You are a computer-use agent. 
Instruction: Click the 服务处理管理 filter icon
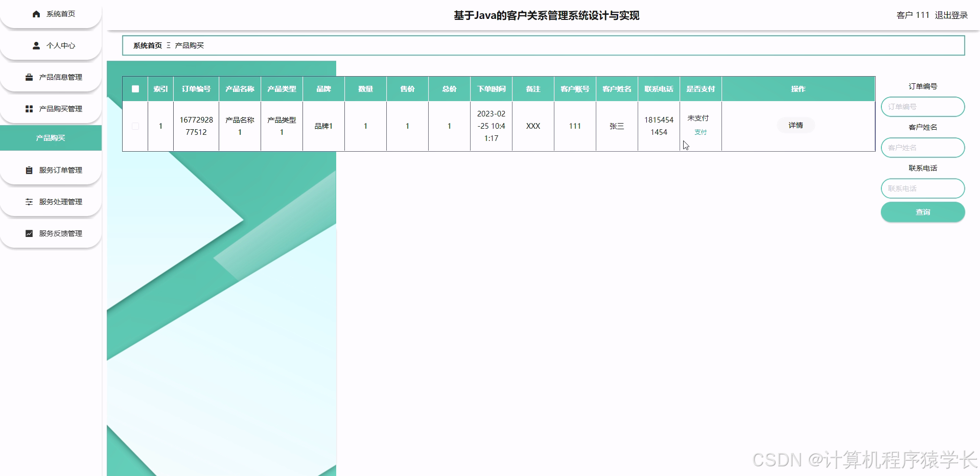[28, 202]
